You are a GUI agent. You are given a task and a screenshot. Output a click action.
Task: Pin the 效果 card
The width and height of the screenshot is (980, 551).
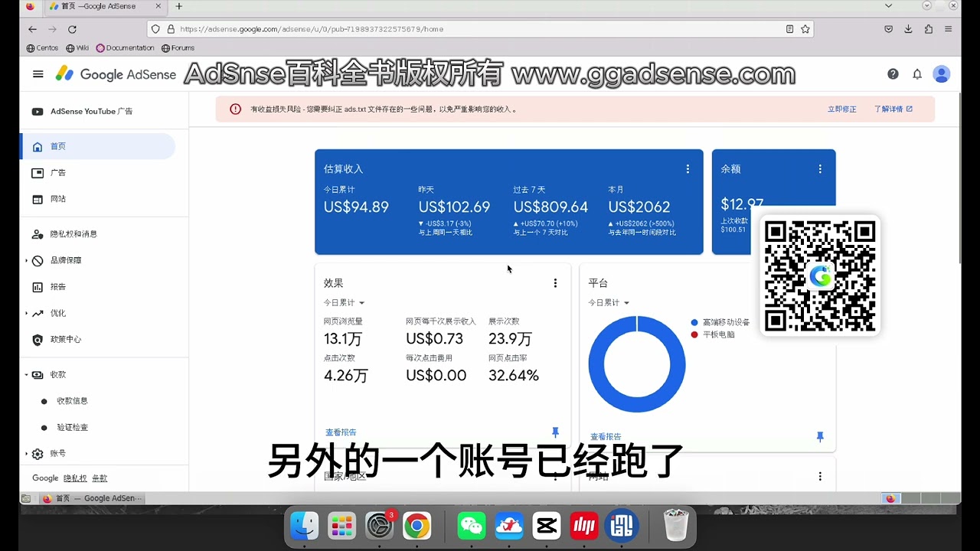pos(555,432)
